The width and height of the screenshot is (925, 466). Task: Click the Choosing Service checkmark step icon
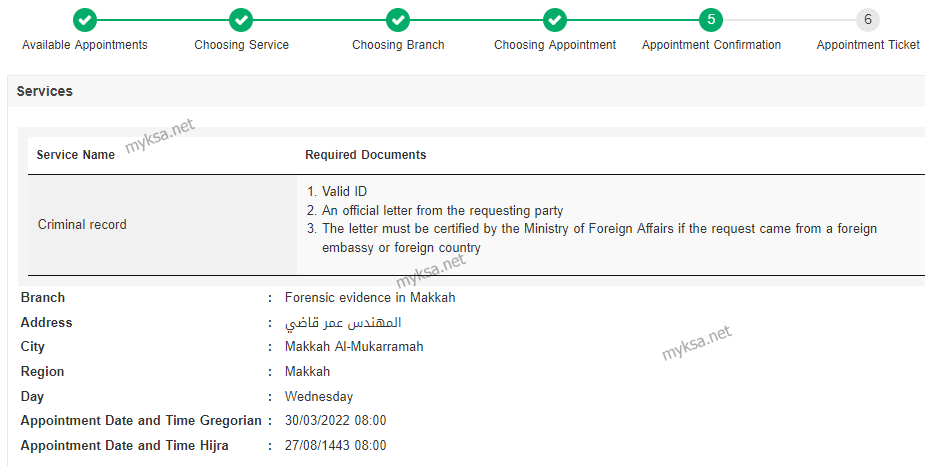pyautogui.click(x=241, y=20)
